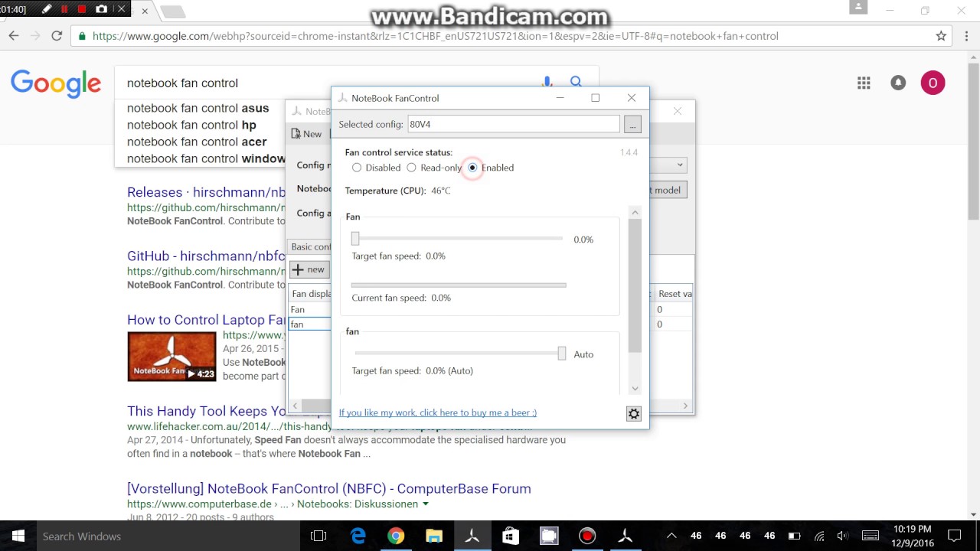Open GitHub hirschmann/nbfc search result

pyautogui.click(x=206, y=256)
